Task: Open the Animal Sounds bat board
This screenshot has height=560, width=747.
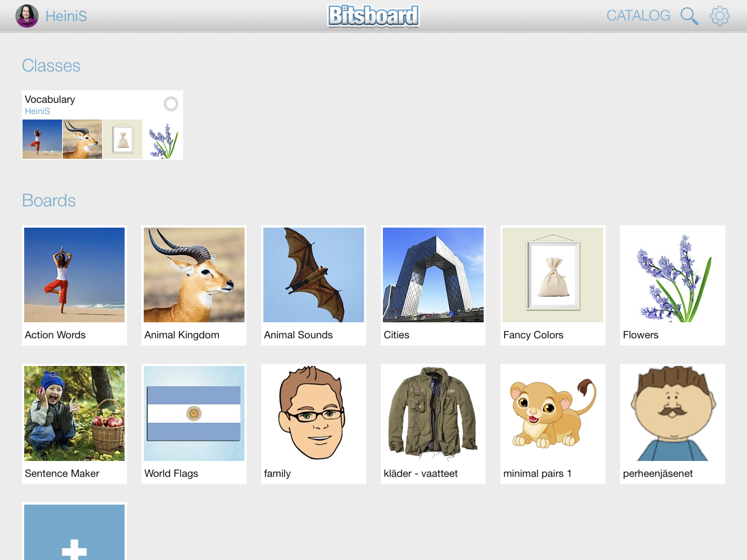Action: (313, 285)
